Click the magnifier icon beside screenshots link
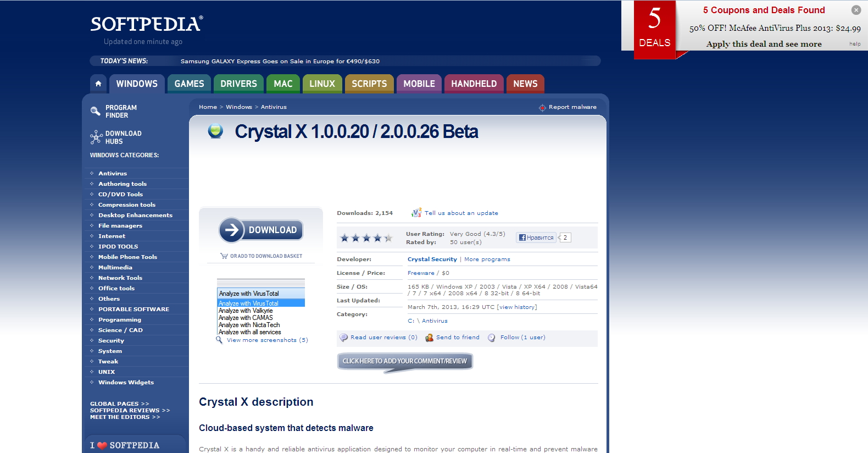Viewport: 868px width, 453px height. [219, 340]
